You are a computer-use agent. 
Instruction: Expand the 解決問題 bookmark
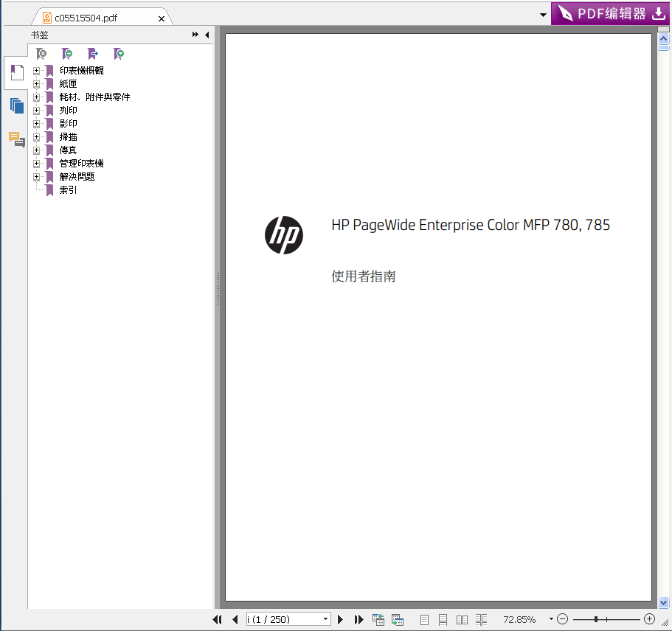click(x=36, y=177)
